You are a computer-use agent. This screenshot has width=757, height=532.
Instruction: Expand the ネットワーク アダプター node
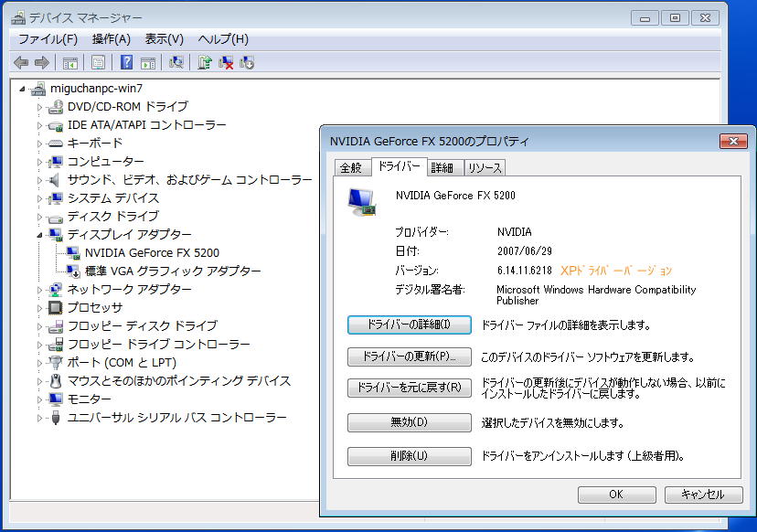tap(39, 290)
